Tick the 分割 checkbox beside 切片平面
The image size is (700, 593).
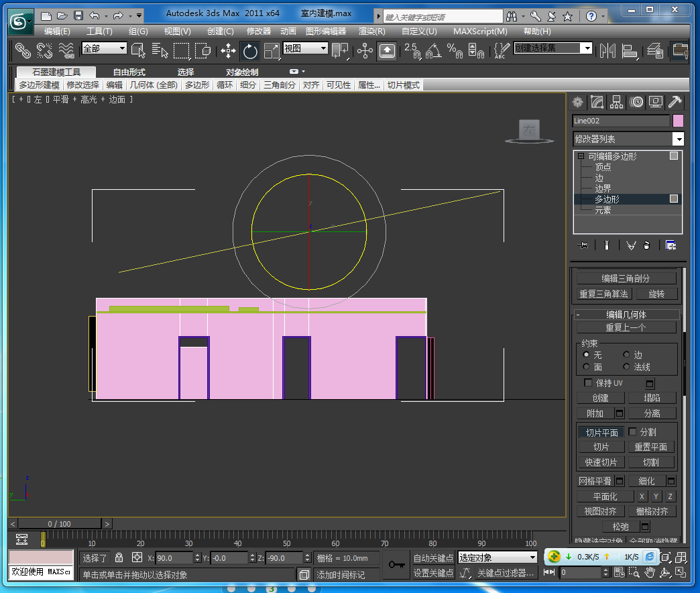pyautogui.click(x=632, y=432)
